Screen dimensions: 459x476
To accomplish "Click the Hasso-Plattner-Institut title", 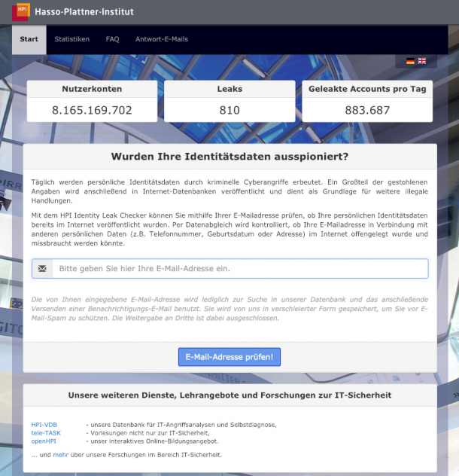I will coord(84,12).
